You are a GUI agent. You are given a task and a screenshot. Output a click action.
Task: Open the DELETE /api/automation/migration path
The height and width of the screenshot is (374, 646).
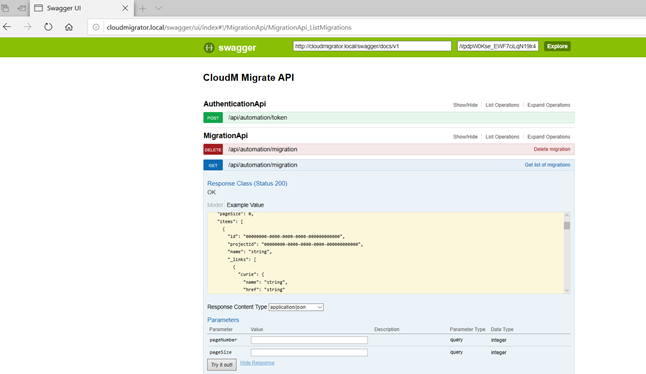click(262, 149)
